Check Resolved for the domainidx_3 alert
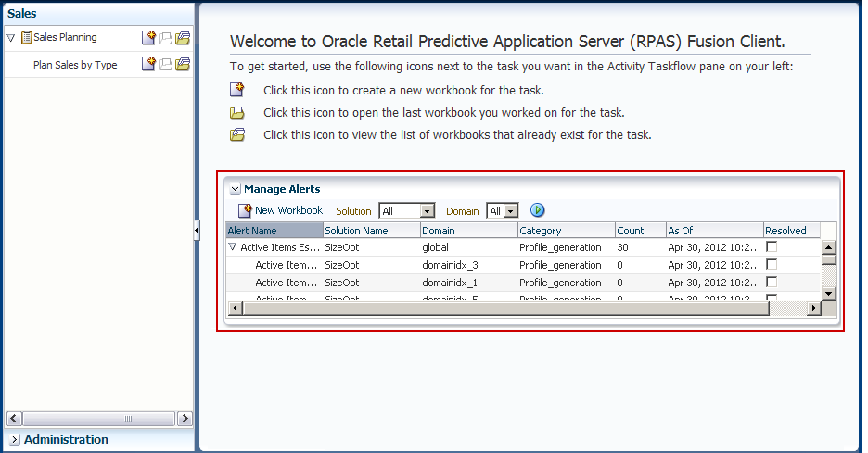This screenshot has height=453, width=868. [772, 264]
